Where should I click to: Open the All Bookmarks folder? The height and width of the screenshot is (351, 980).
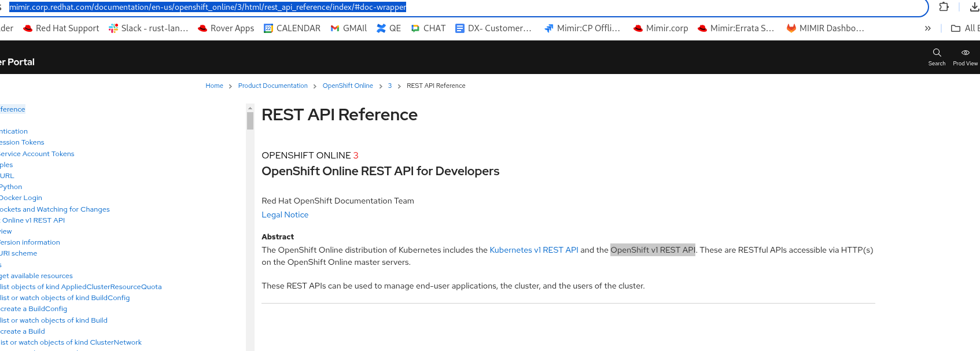pyautogui.click(x=965, y=28)
